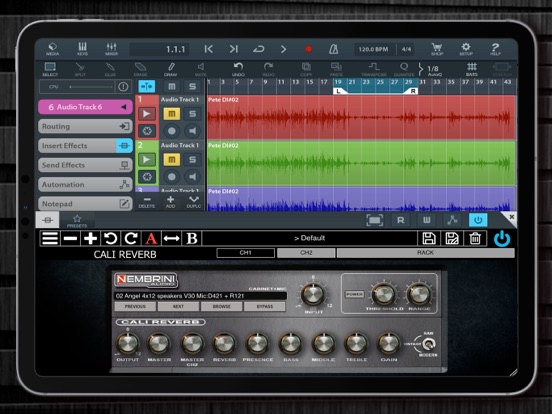552x414 pixels.
Task: Open the Mixer panel
Action: click(111, 49)
